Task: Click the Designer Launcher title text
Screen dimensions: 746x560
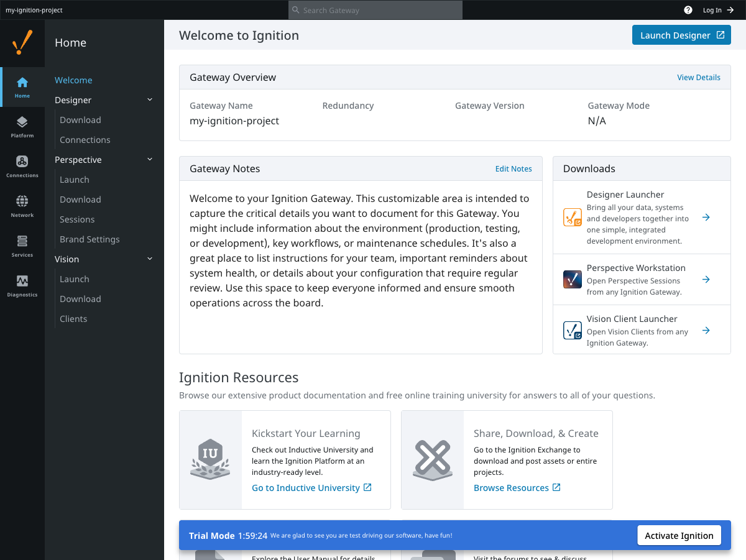Action: coord(625,195)
